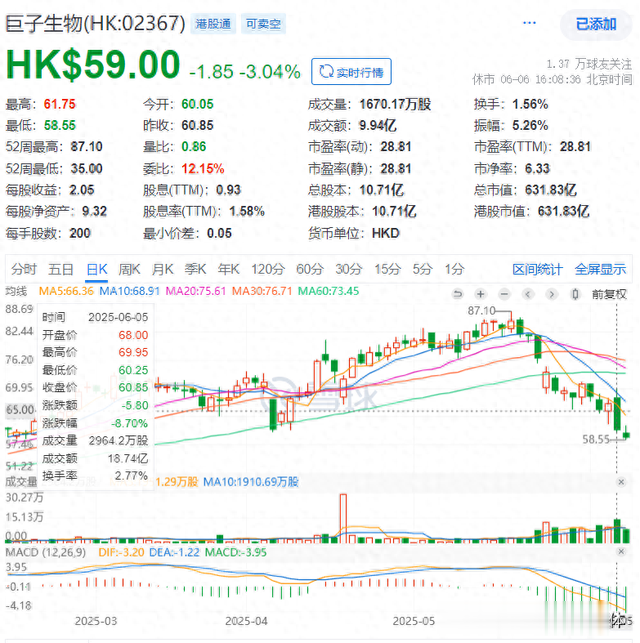Zoom in the K-line chart with plus icon

(481, 294)
